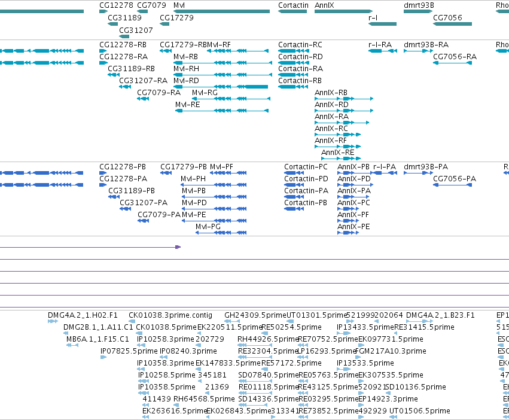Click EST SD10136.5prime
Screen dimensions: 509x420
[x=388, y=393]
